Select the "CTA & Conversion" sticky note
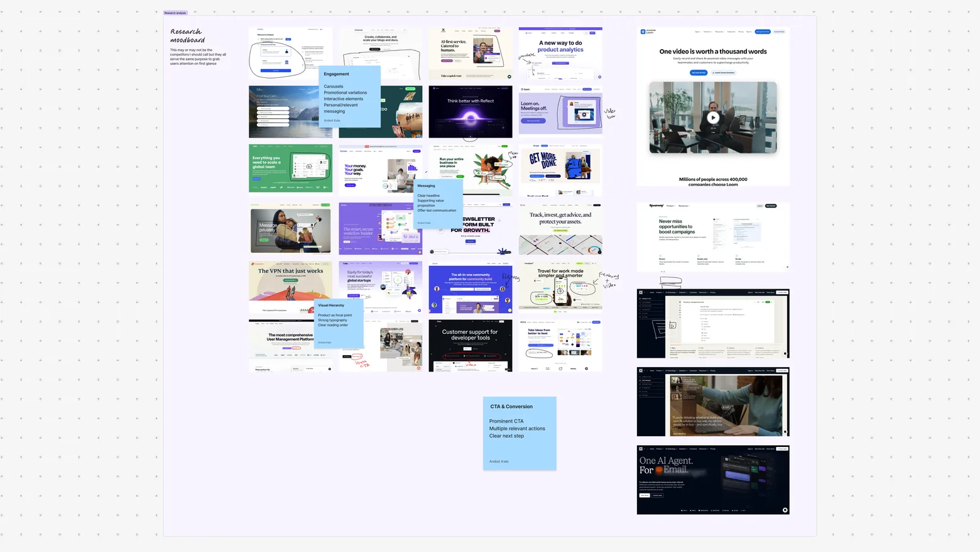This screenshot has height=552, width=980. point(520,433)
